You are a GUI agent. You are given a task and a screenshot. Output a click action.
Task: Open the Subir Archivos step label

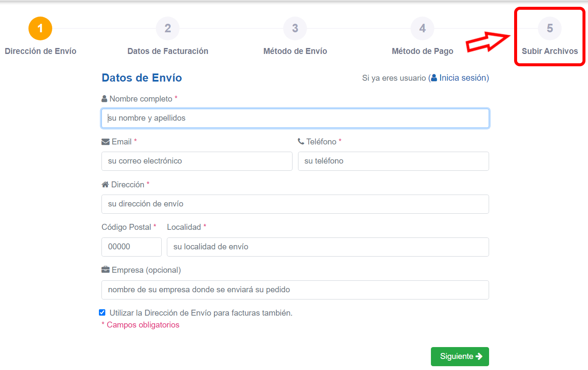click(550, 51)
